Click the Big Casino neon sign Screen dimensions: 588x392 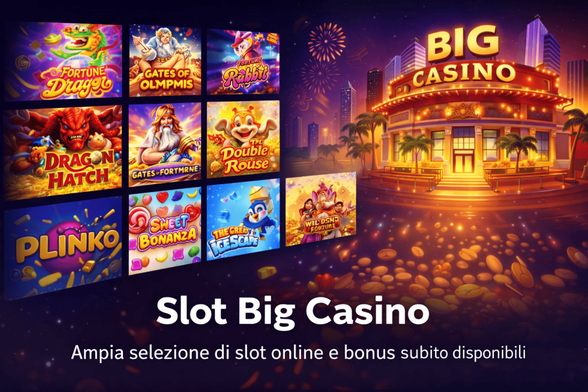[463, 57]
